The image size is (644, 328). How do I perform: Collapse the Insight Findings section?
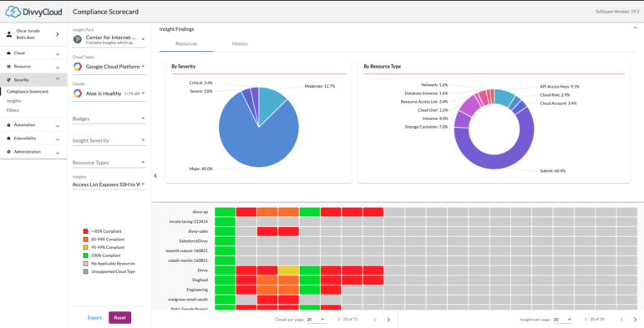pyautogui.click(x=635, y=28)
